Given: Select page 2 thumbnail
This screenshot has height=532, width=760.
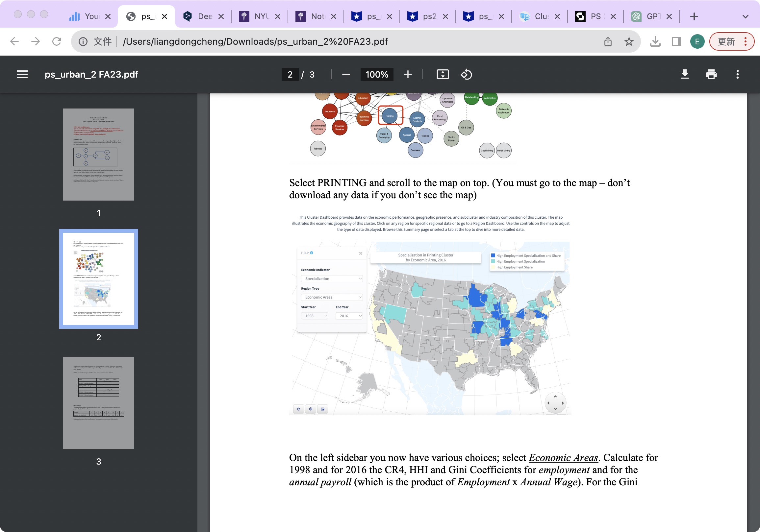Looking at the screenshot, I should [x=99, y=279].
